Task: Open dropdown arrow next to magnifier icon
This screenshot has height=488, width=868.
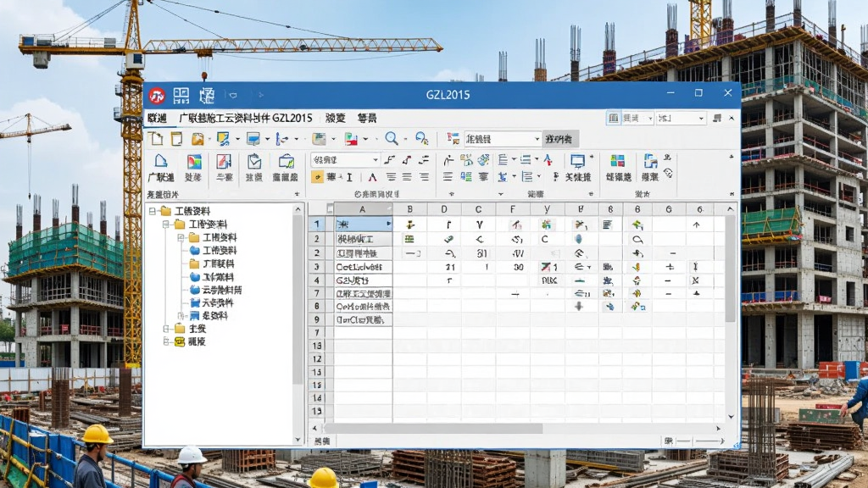Action: [404, 139]
